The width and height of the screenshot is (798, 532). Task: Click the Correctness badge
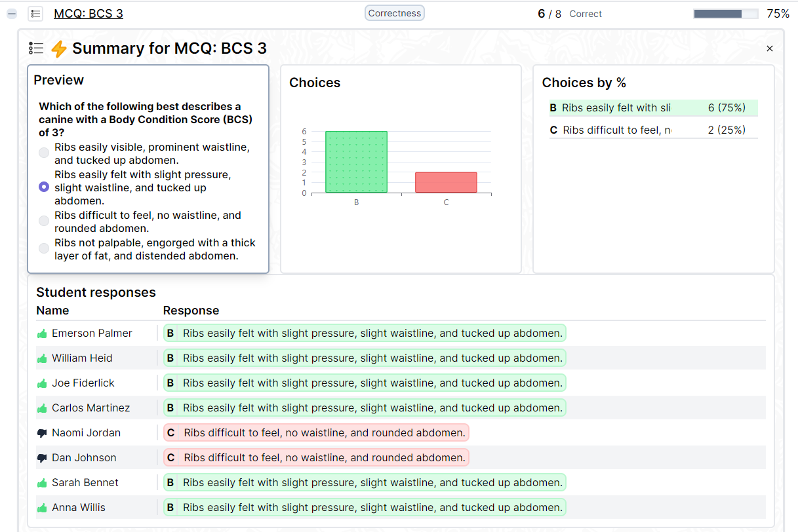[x=394, y=13]
